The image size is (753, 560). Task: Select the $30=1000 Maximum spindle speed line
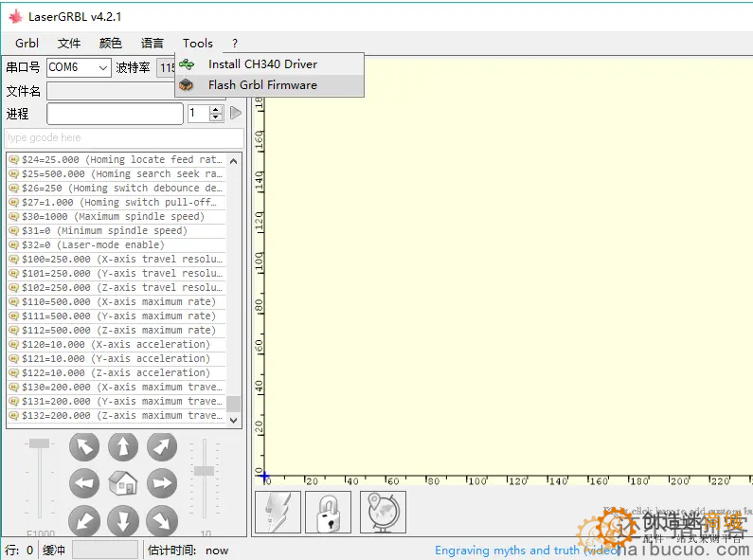(x=117, y=217)
